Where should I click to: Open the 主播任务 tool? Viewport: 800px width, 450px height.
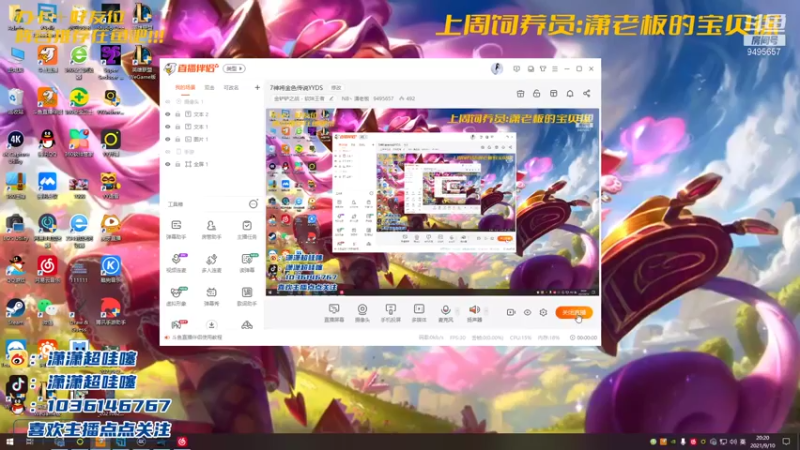pos(247,230)
